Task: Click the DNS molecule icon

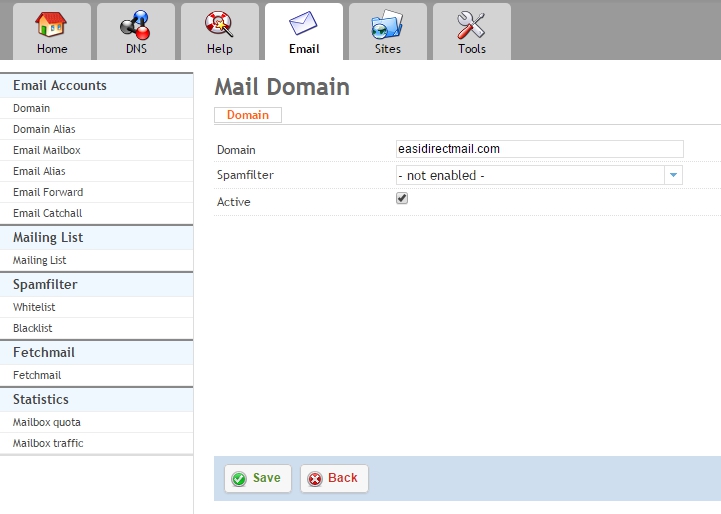Action: pos(136,25)
